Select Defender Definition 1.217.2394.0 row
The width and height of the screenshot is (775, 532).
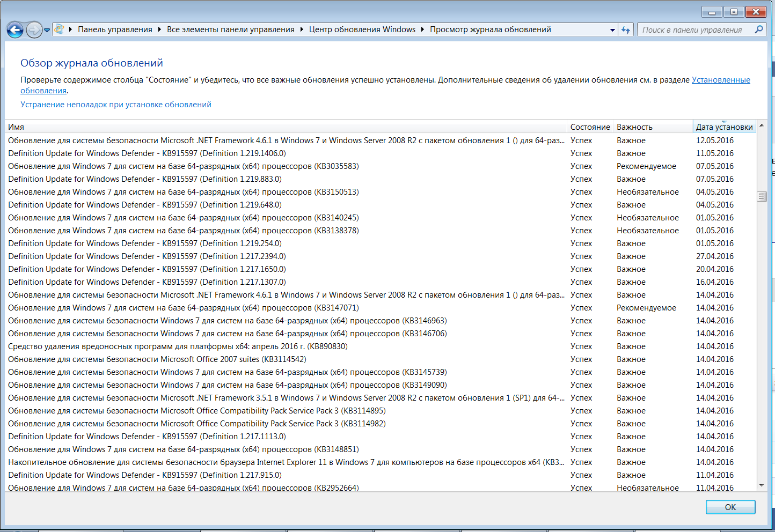coord(381,256)
